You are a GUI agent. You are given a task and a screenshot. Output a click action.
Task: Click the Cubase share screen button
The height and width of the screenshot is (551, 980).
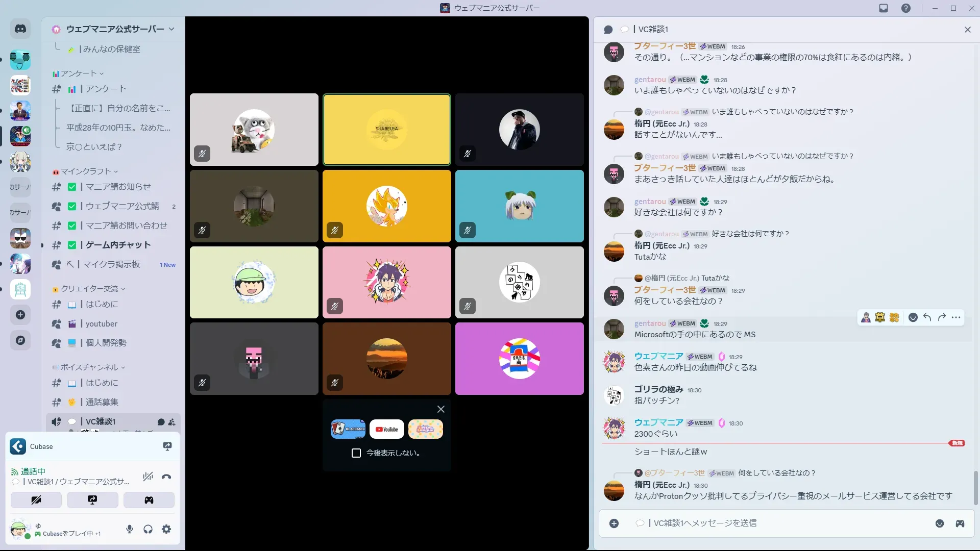pos(167,446)
